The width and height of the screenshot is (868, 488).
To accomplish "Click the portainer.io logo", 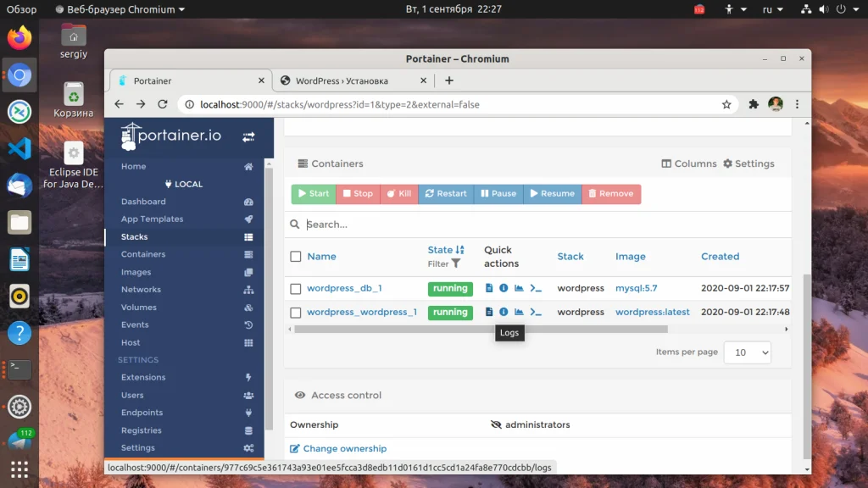I will coord(171,136).
